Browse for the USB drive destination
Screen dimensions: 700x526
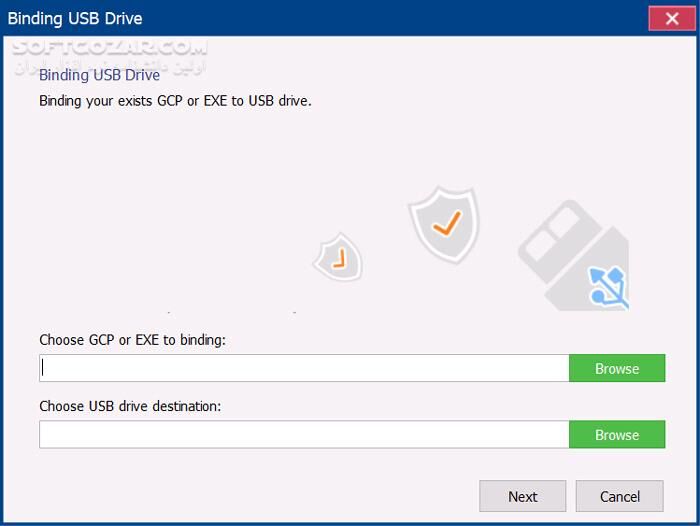(x=617, y=435)
